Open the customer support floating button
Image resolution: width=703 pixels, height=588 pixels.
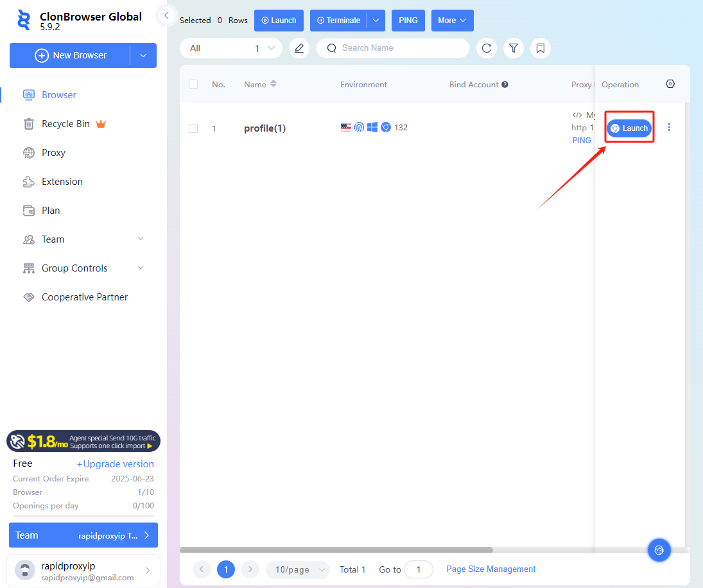tap(659, 550)
